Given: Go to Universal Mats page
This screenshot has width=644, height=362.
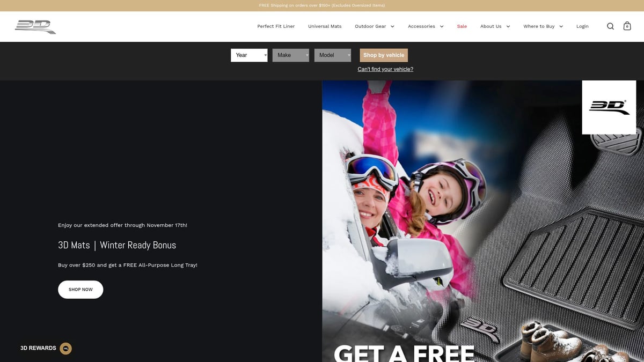Looking at the screenshot, I should [x=325, y=26].
